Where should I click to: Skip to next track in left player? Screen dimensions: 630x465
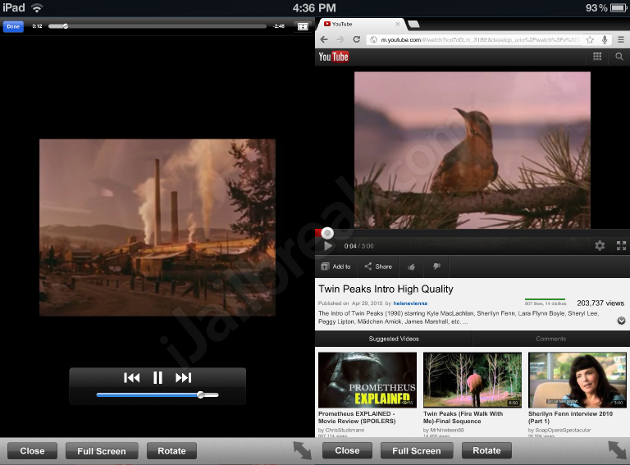click(183, 378)
